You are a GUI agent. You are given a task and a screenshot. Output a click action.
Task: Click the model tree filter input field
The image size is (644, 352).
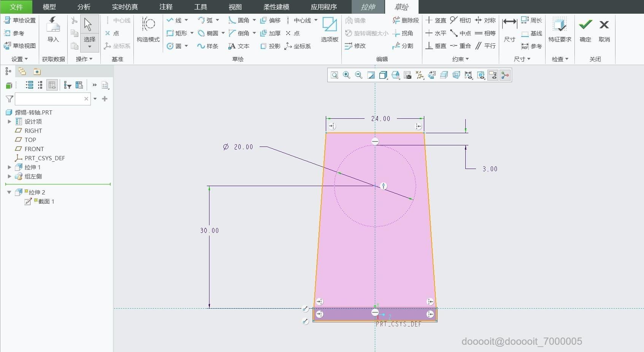(x=52, y=99)
